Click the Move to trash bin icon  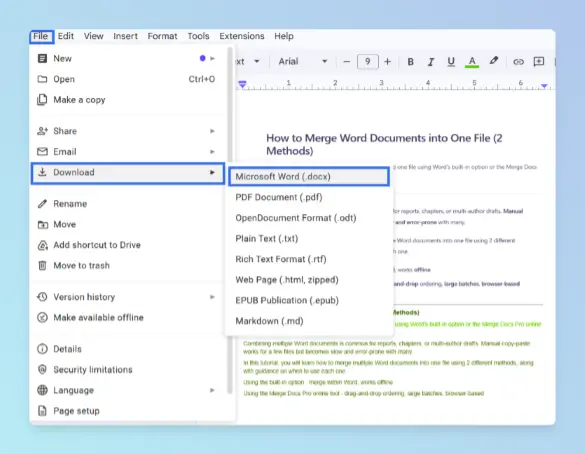(42, 265)
